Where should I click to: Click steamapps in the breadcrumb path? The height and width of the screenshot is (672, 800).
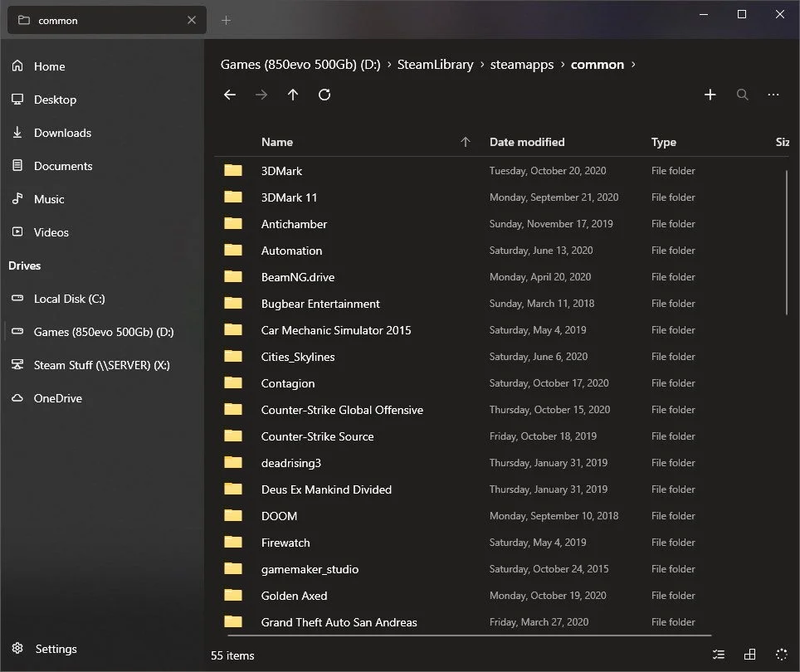(522, 65)
